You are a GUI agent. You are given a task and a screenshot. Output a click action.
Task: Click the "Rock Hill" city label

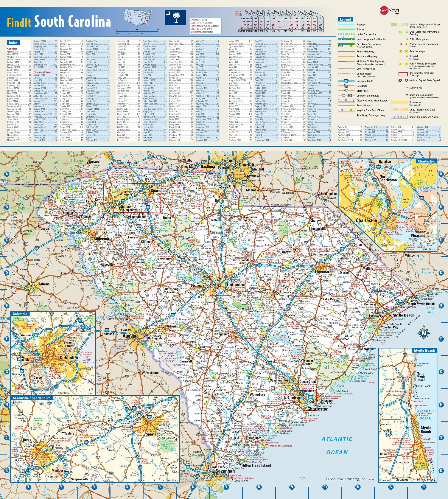coord(216,198)
